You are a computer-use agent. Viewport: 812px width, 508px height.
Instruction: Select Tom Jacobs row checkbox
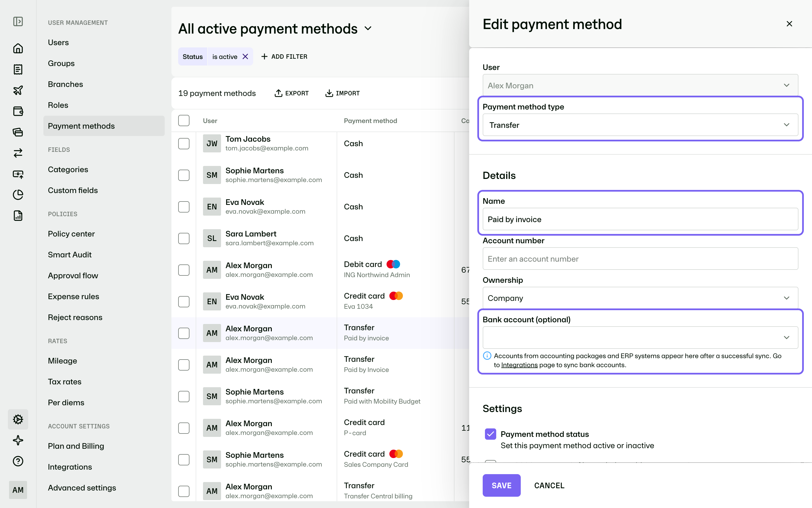[x=184, y=143]
